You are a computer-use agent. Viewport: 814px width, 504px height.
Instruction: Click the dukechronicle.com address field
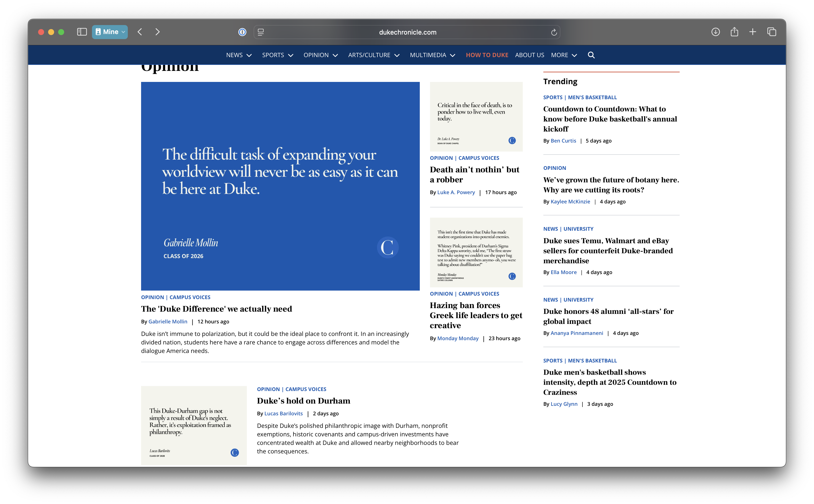407,32
